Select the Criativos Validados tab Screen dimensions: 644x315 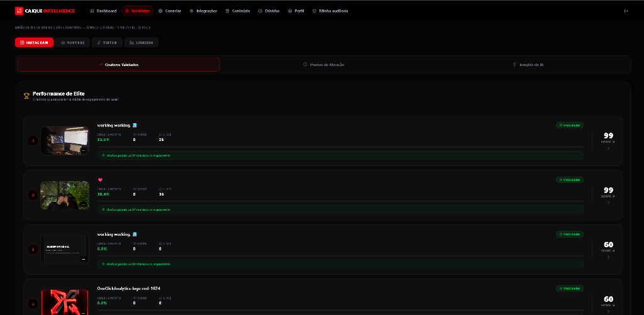[x=118, y=65]
